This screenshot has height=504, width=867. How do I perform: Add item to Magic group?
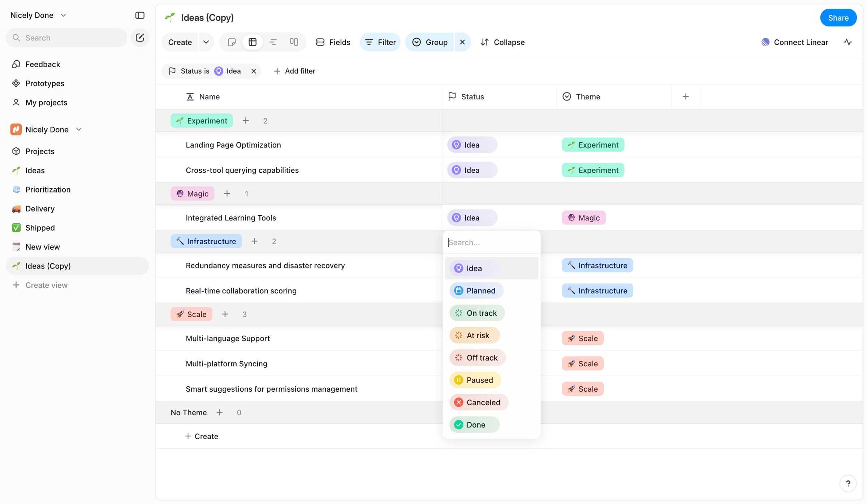[x=227, y=194]
